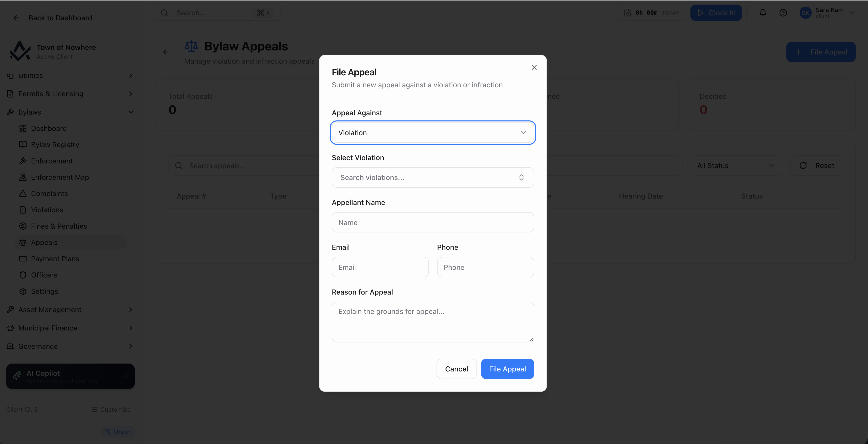Click the Violations document icon
868x444 pixels.
[x=23, y=210]
